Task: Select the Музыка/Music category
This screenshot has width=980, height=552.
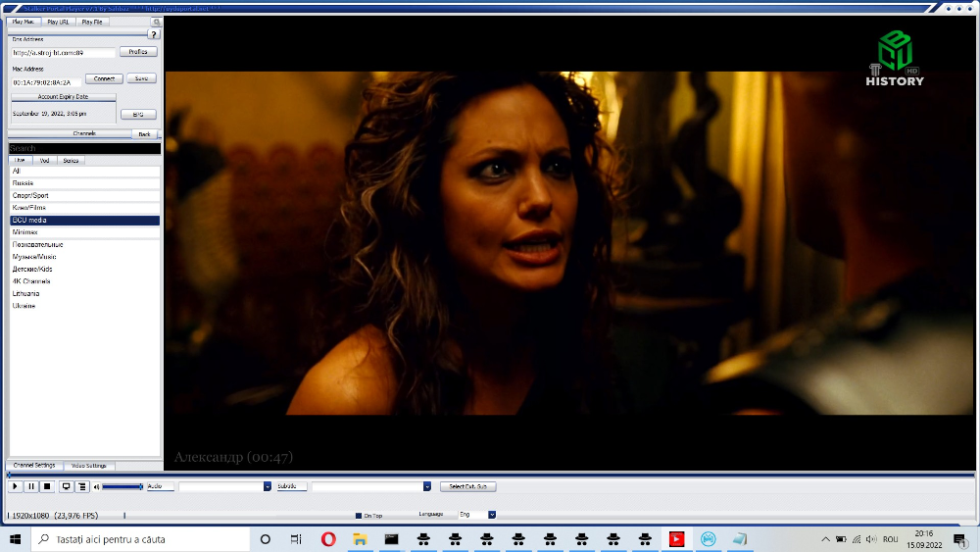Action: click(84, 257)
